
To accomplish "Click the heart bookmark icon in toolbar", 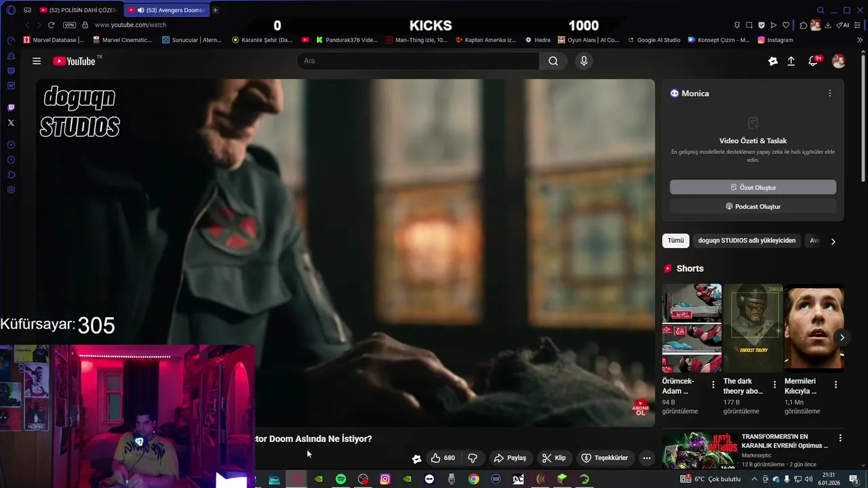I will click(786, 25).
